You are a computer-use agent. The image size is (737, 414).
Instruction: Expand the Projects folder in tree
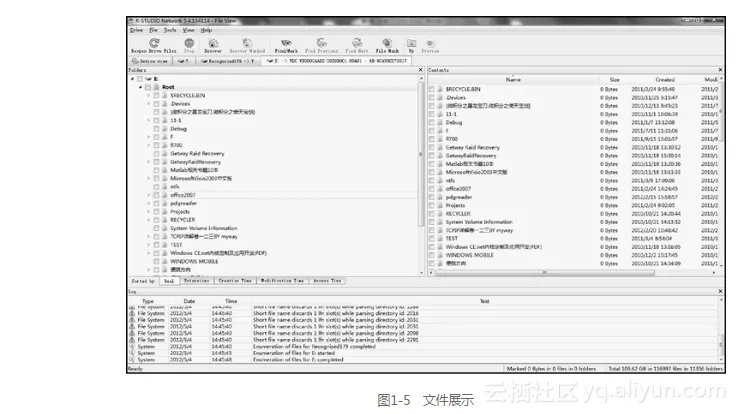coord(149,212)
